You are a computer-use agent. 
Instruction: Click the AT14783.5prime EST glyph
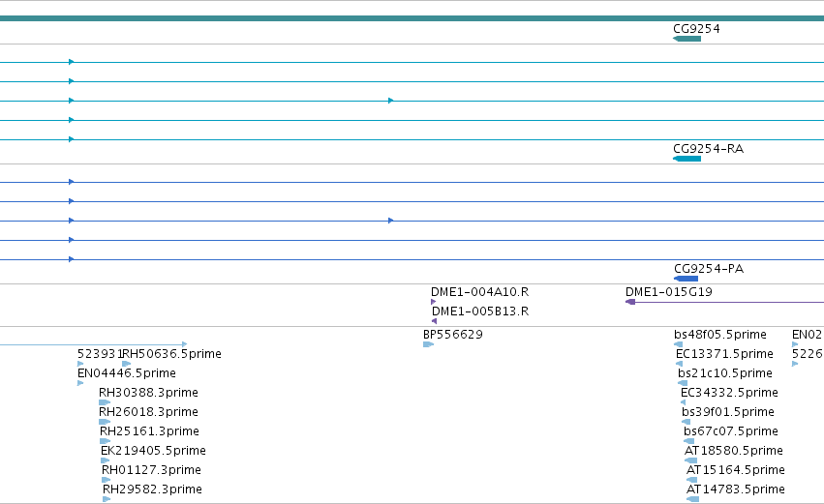tap(692, 499)
